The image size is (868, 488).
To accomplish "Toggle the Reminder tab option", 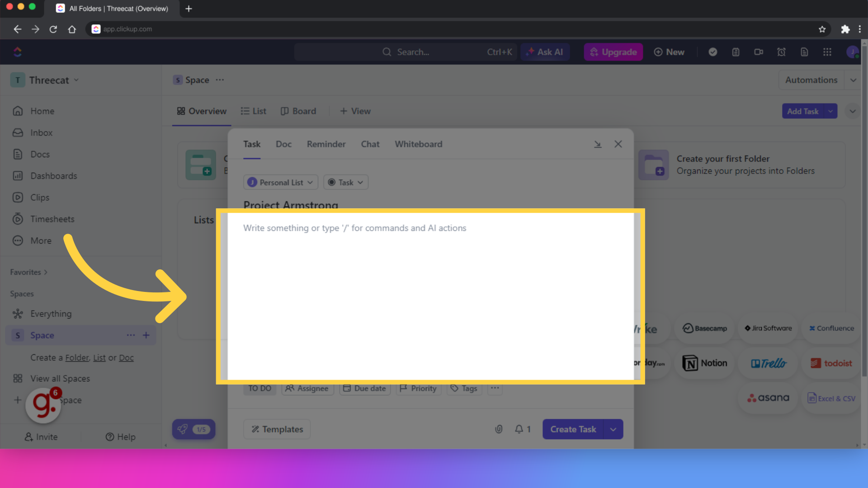I will coord(326,144).
